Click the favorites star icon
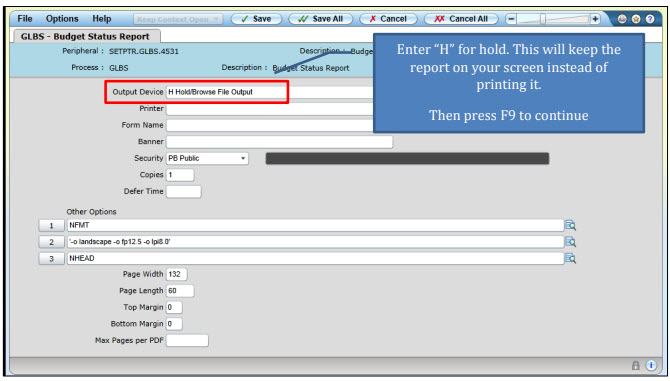The image size is (670, 381). coord(636,19)
